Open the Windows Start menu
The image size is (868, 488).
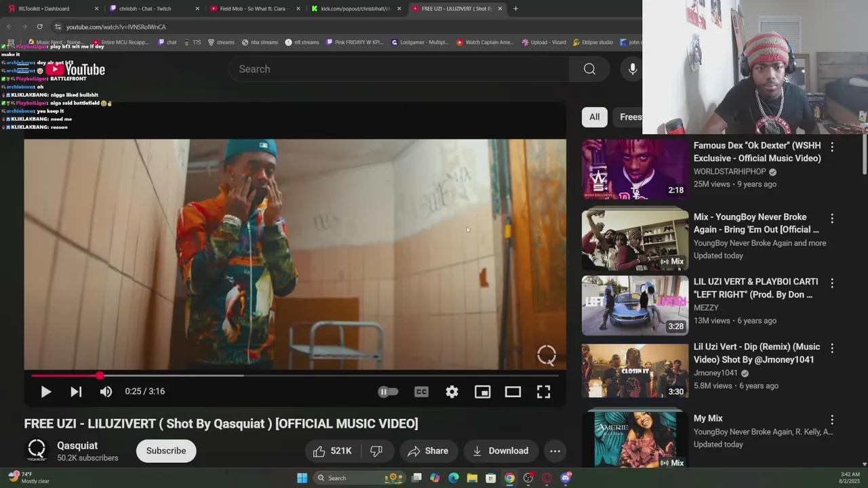(x=302, y=478)
